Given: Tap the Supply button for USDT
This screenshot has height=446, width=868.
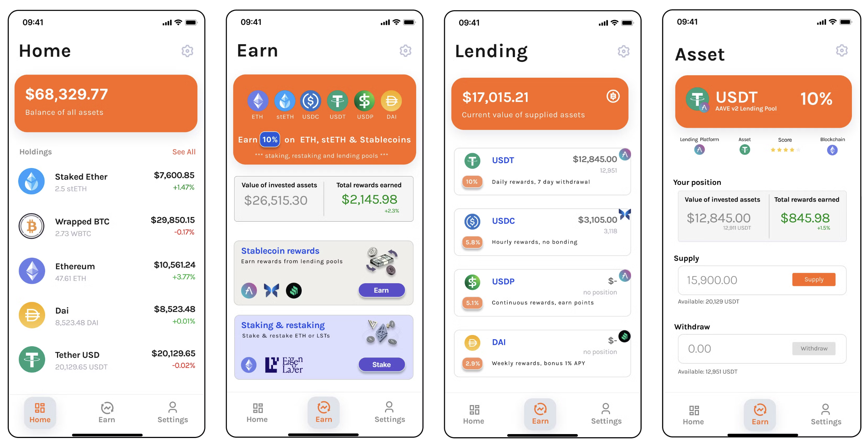Looking at the screenshot, I should 815,279.
